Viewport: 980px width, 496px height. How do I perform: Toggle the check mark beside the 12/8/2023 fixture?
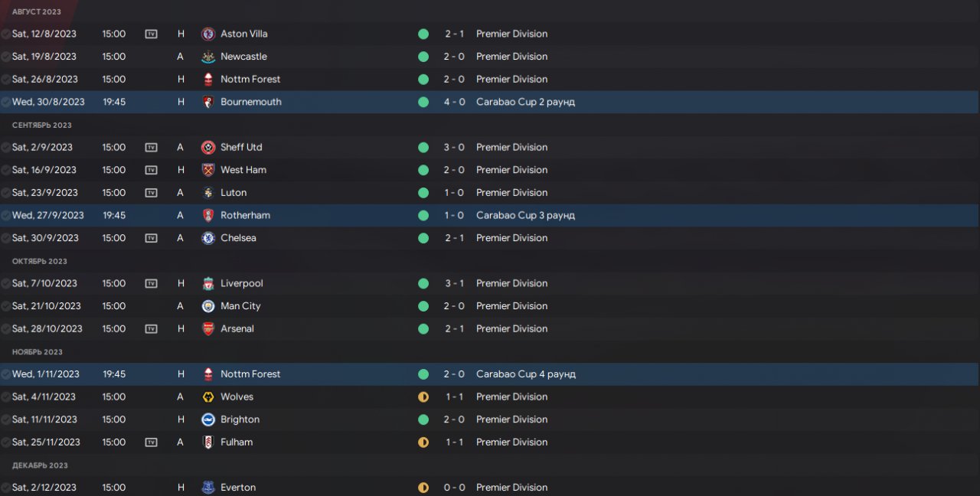point(6,34)
